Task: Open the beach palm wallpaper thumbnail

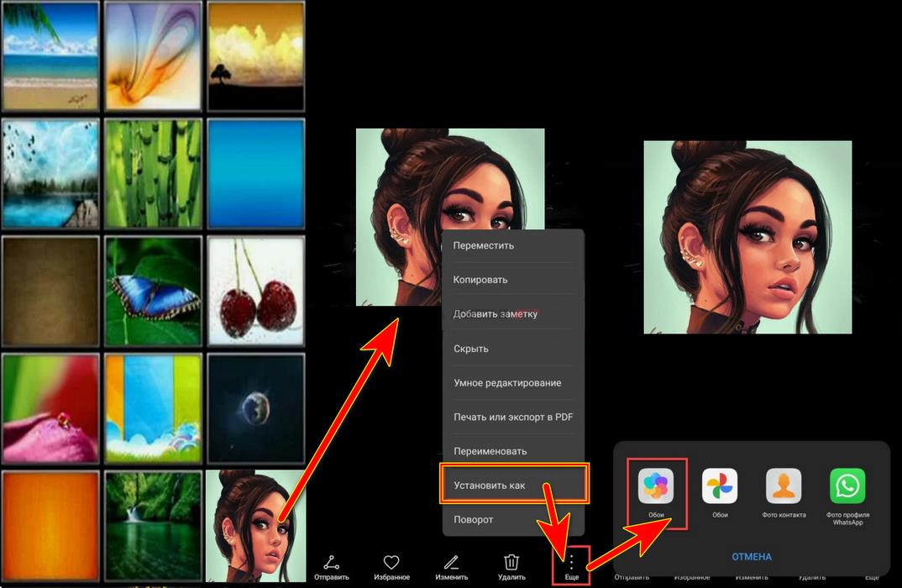Action: 50,55
